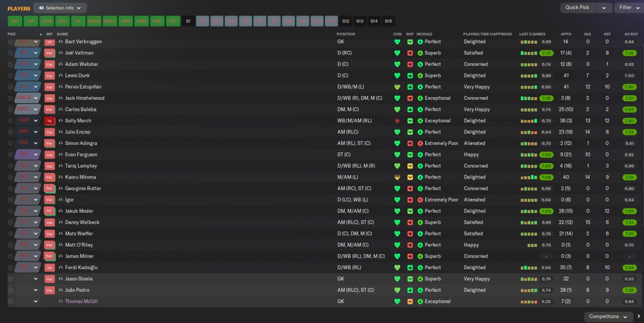
Task: Open Thomas McGill's player name link
Action: tap(82, 301)
